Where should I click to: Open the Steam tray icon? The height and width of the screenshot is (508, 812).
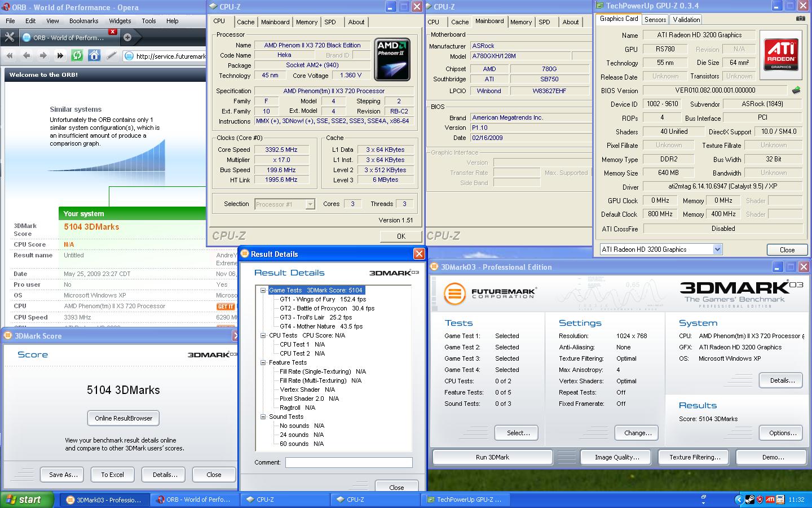click(749, 500)
